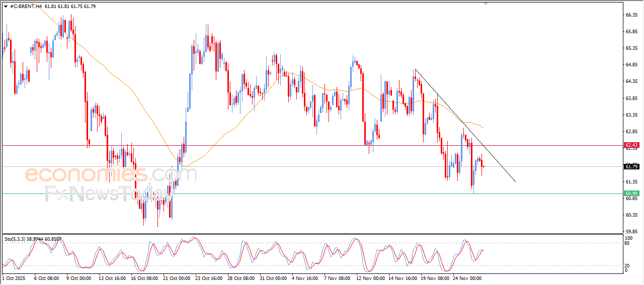Click the economies.com watermark logo

click(x=111, y=174)
